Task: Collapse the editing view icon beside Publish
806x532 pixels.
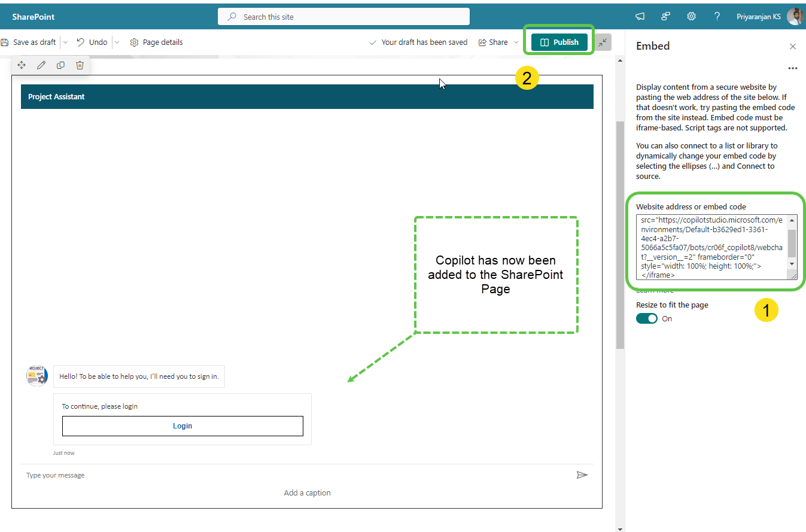Action: tap(603, 42)
